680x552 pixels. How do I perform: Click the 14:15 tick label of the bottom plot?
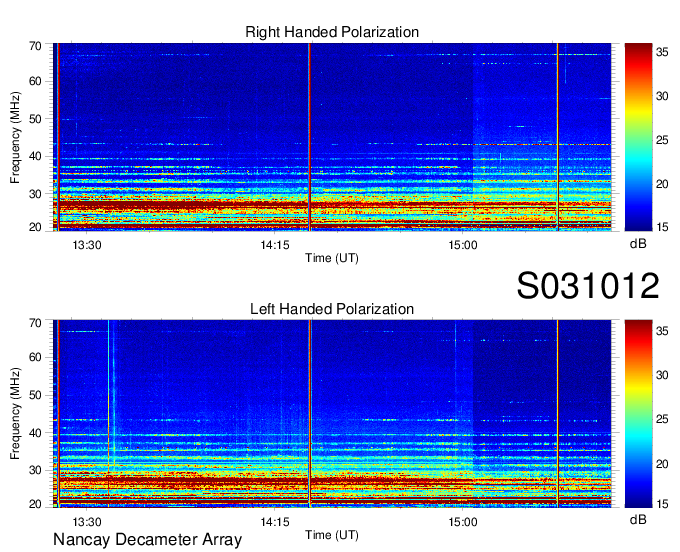pyautogui.click(x=275, y=522)
